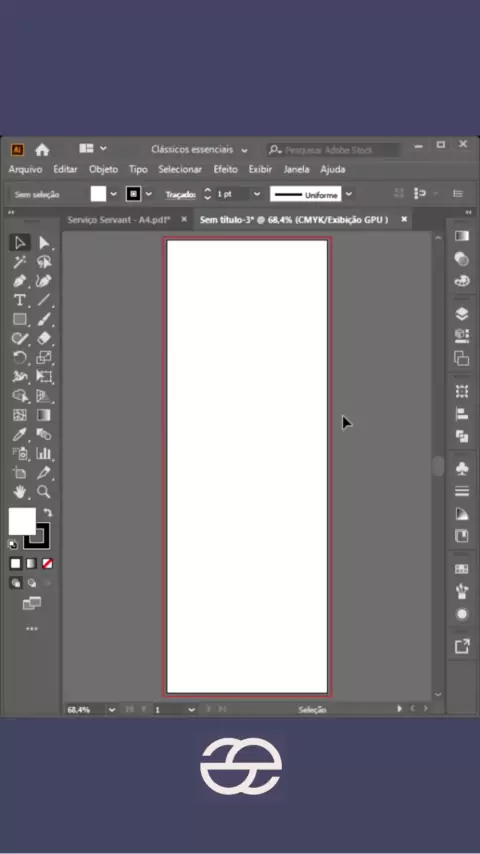The image size is (480, 854).
Task: Open the Efeito menu
Action: (x=225, y=169)
